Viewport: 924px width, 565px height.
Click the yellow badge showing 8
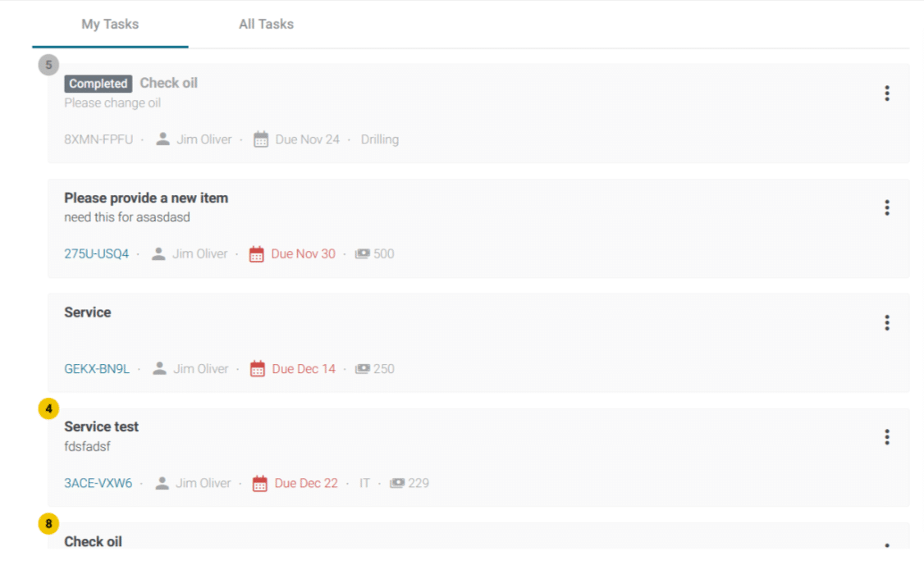click(48, 523)
